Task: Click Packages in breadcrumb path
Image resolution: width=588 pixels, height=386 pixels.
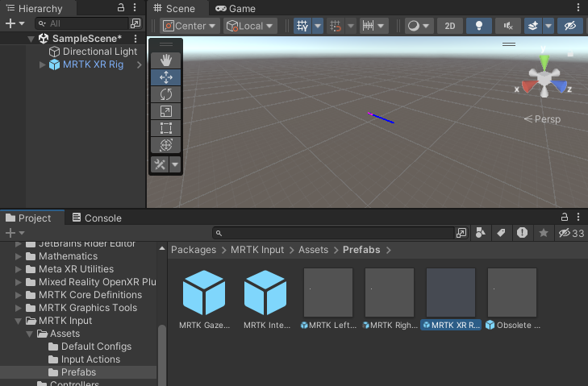Action: [x=194, y=250]
